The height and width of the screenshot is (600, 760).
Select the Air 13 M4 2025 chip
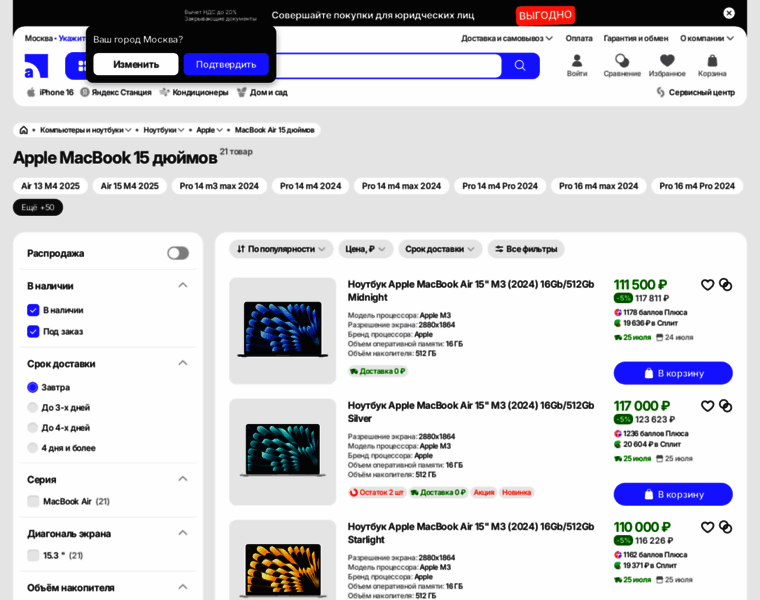(50, 186)
